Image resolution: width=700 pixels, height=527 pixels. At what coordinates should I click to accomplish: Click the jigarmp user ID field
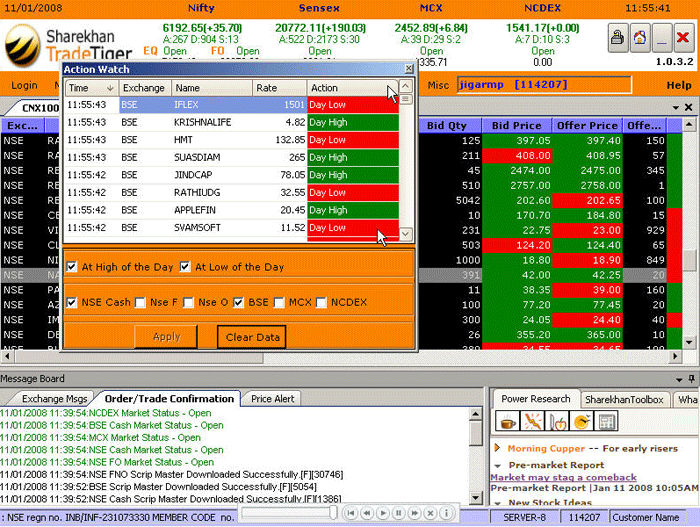click(x=544, y=84)
